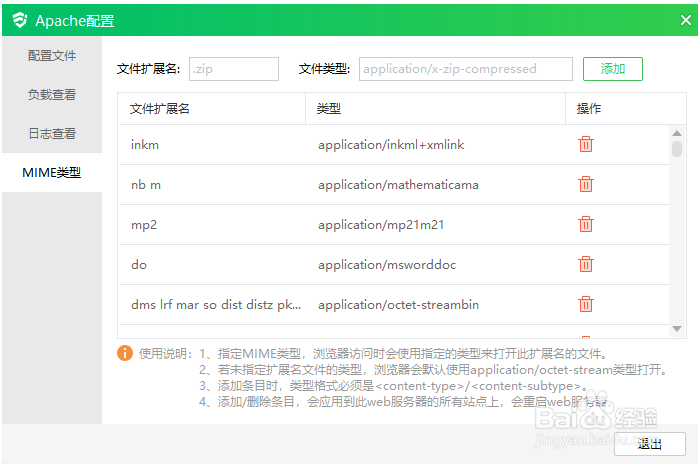Click application/mathematicama type text
Screen dimensions: 698x464
pyautogui.click(x=398, y=185)
